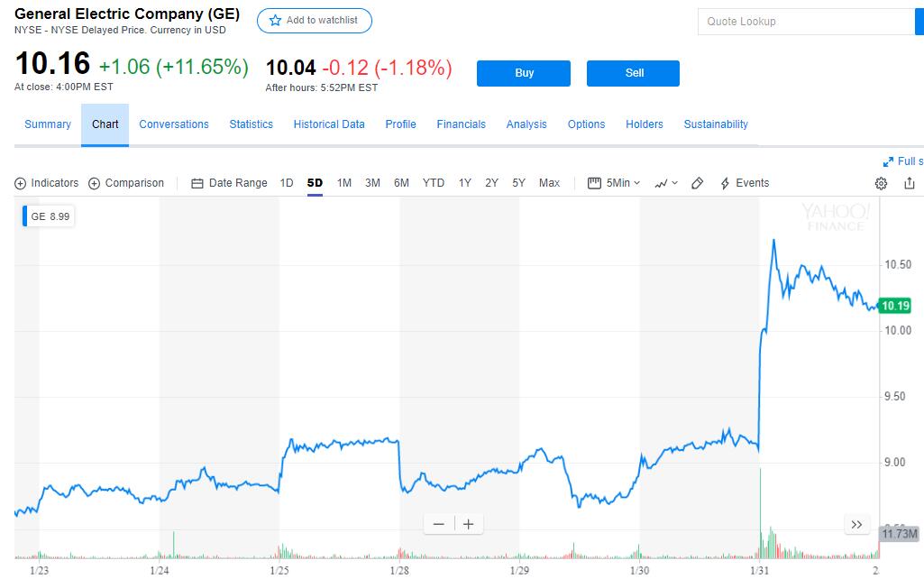Open chart settings gear

[x=881, y=183]
